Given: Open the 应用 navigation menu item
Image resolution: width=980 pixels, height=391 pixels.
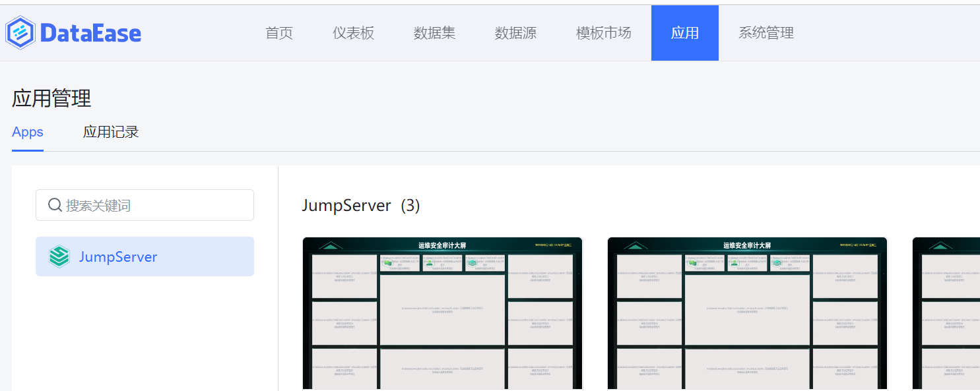Looking at the screenshot, I should (x=684, y=32).
